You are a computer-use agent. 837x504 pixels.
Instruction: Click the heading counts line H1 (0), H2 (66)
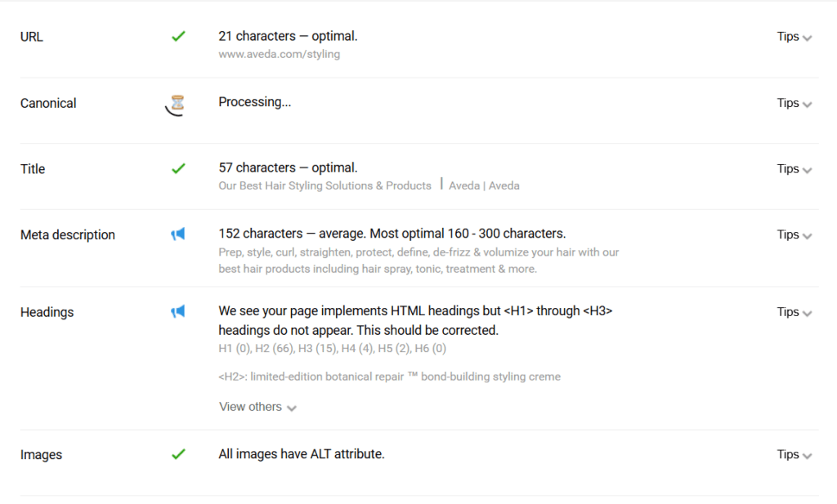pos(332,348)
